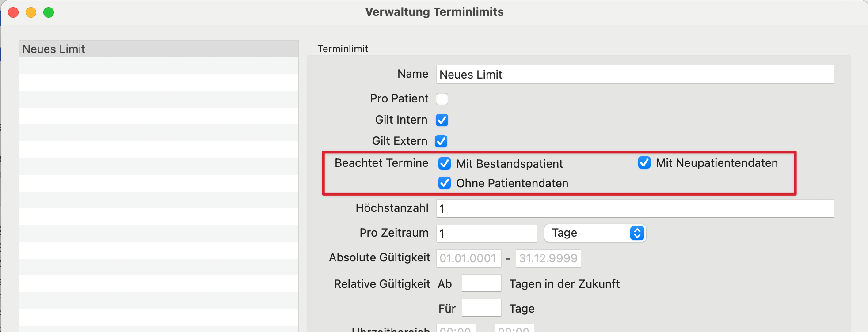Click the Name text field

(635, 74)
